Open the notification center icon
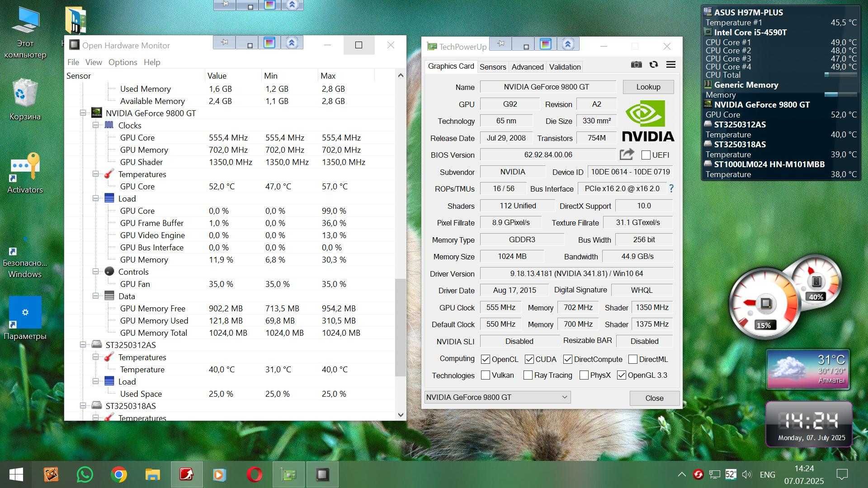Viewport: 868px width, 488px height. 842,474
